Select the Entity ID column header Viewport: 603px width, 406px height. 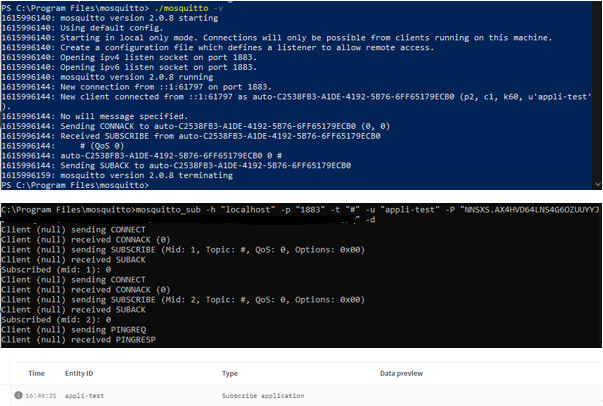pyautogui.click(x=79, y=373)
